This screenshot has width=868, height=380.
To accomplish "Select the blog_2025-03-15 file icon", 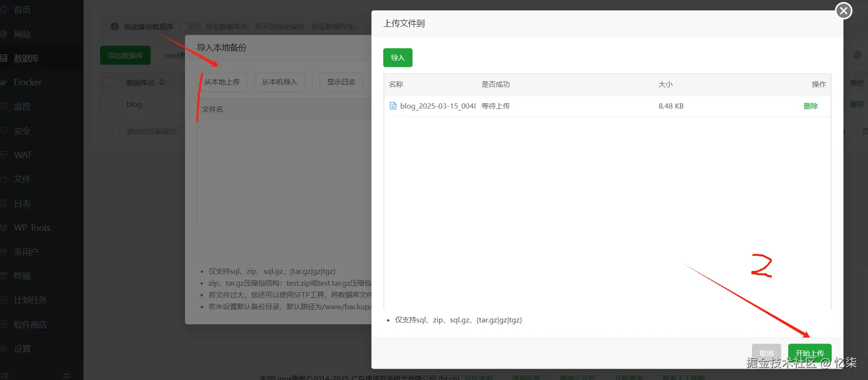I will 393,106.
